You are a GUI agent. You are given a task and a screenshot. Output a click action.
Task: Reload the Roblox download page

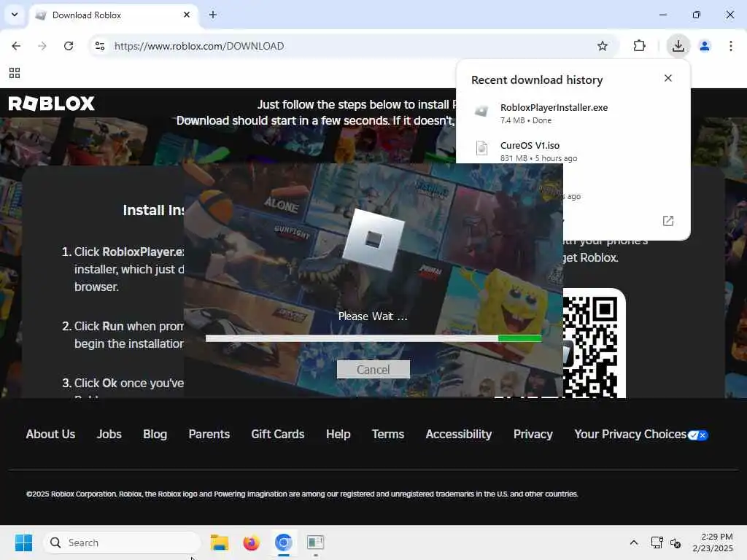tap(69, 46)
